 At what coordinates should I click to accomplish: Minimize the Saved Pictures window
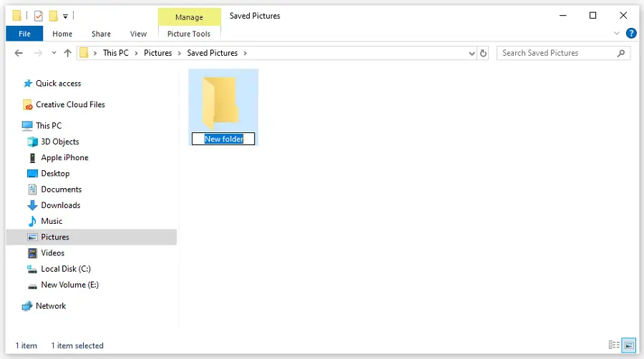(x=563, y=16)
